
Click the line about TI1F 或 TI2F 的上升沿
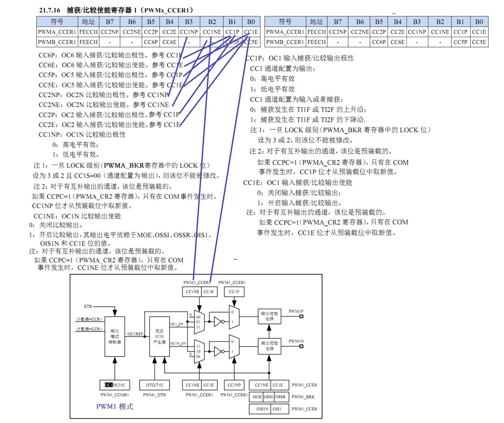coord(308,110)
